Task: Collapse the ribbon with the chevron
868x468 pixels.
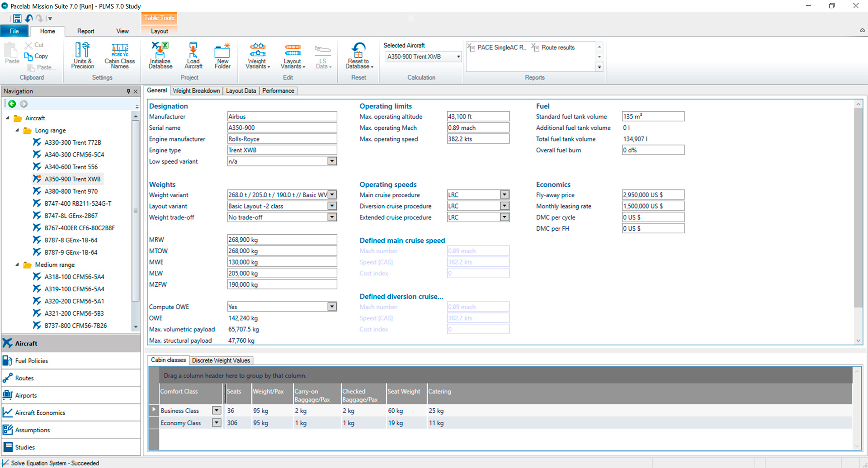Action: click(x=862, y=30)
